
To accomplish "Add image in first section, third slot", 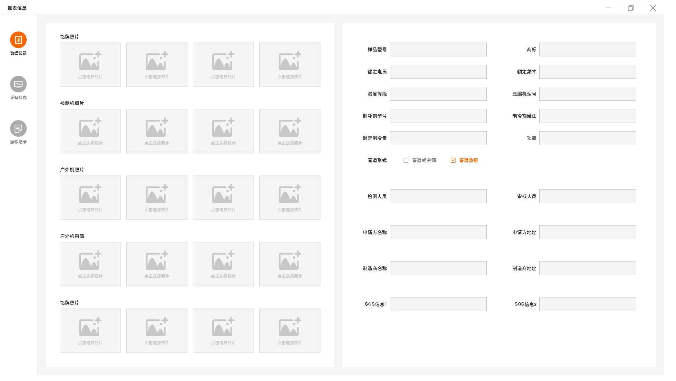I will [223, 64].
